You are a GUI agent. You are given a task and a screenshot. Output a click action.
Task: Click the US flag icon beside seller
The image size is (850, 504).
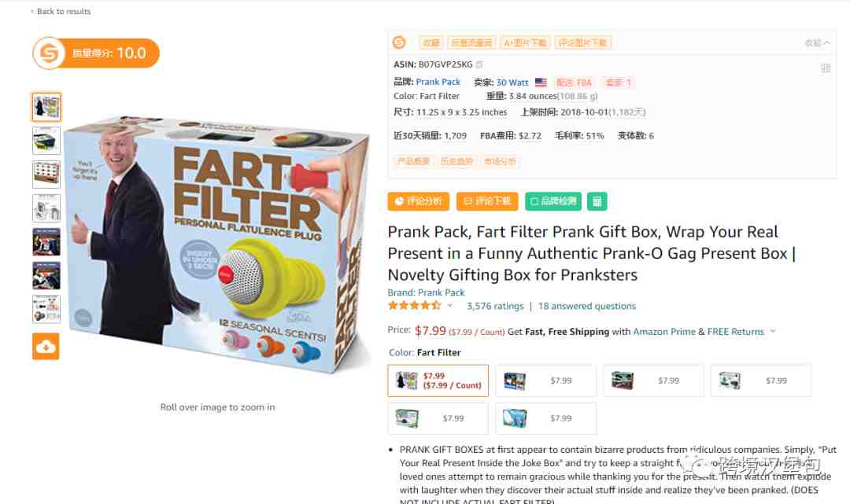pos(541,83)
